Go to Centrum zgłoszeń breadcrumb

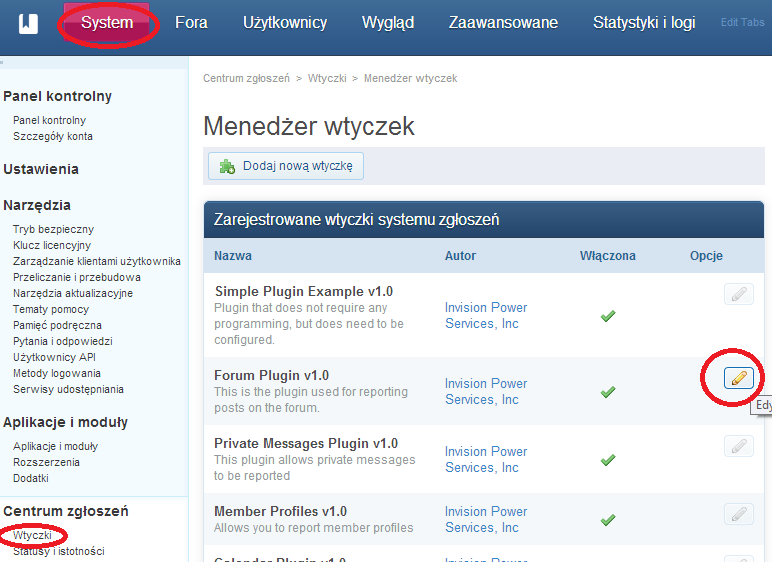tap(246, 78)
